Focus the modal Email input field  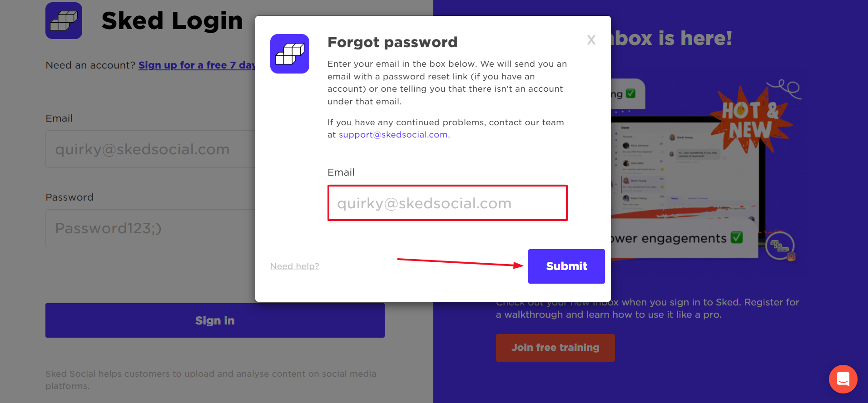click(x=447, y=203)
